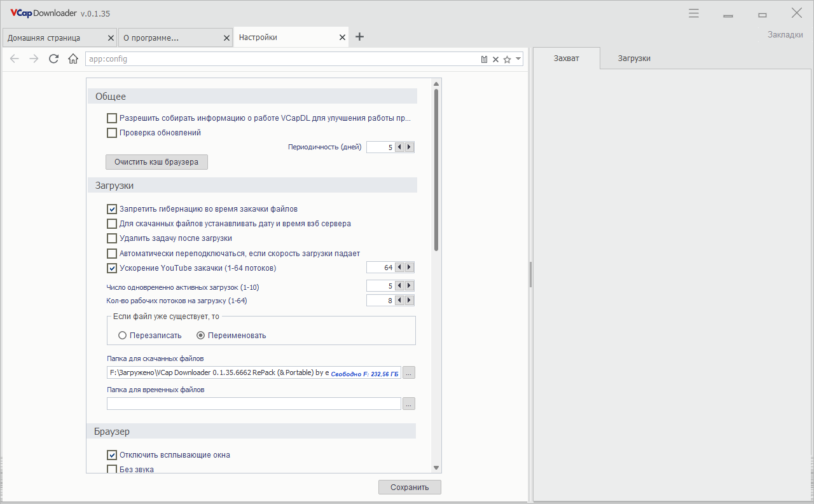Click the settings page vertical scrollbar thumb
This screenshot has height=504, width=814.
point(436,170)
